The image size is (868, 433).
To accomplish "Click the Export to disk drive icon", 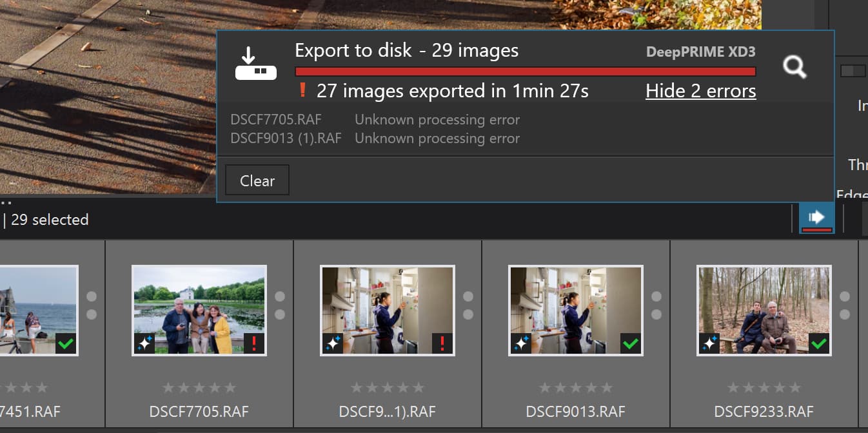I will tap(256, 65).
